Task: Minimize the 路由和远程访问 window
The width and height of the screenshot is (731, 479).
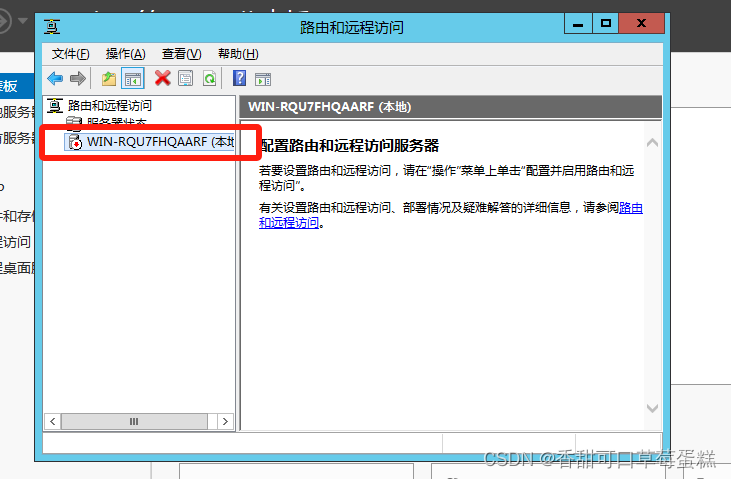Action: [x=578, y=24]
